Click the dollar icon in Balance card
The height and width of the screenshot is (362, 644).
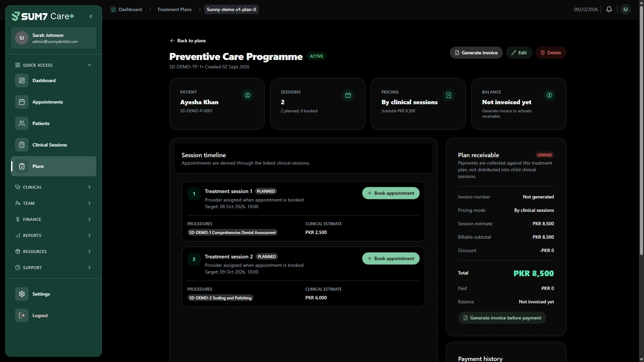(549, 95)
